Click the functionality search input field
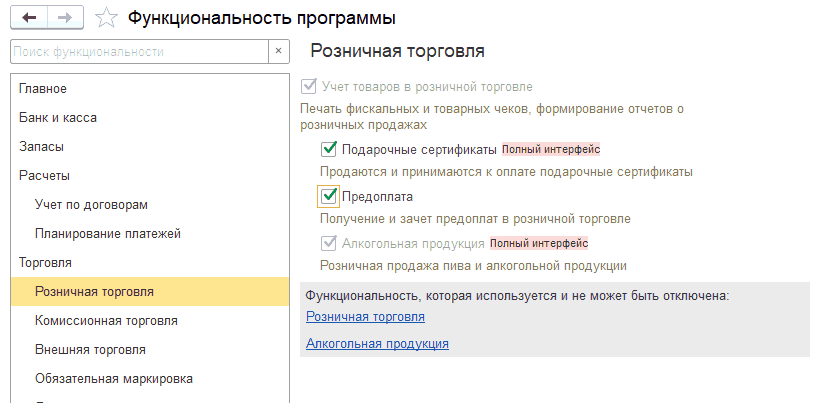This screenshot has height=403, width=816. tap(138, 51)
